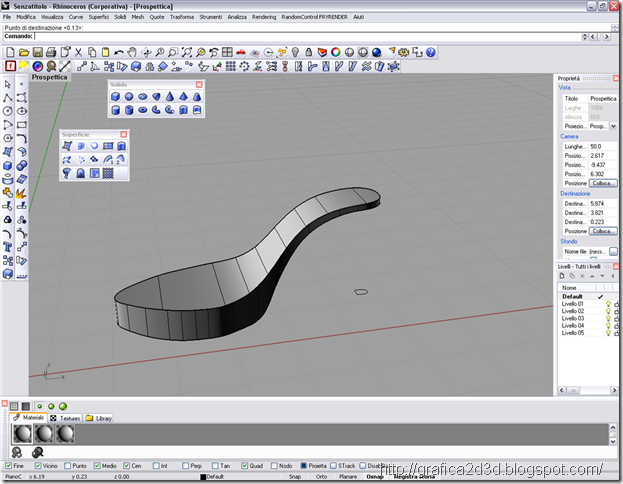Select the Text tool in left sidebar
Image resolution: width=623 pixels, height=484 pixels.
tap(8, 247)
